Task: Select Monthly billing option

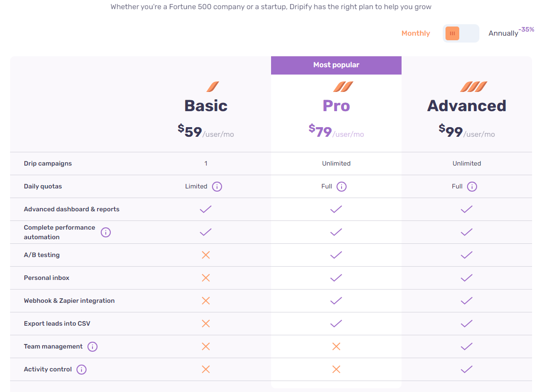Action: click(415, 33)
